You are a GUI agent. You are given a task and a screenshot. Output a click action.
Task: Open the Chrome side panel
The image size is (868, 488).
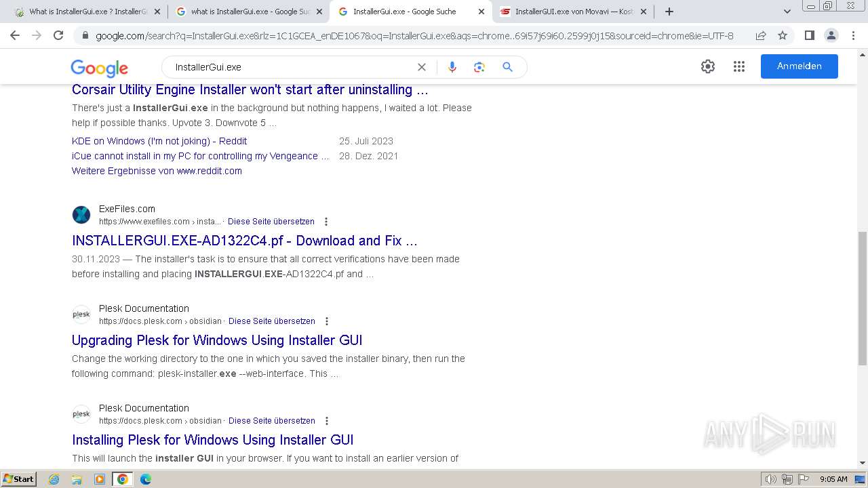tap(809, 35)
